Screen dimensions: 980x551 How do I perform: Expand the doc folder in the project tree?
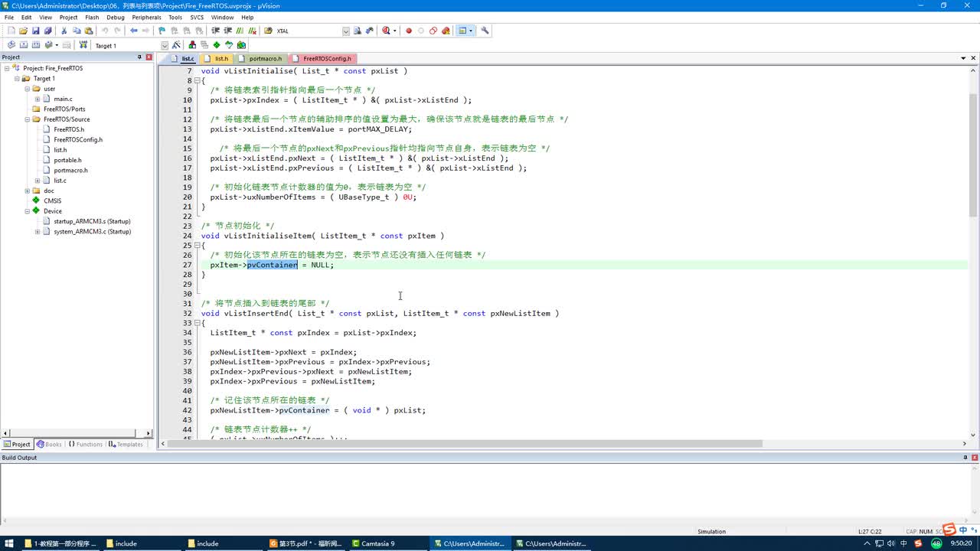coord(27,191)
